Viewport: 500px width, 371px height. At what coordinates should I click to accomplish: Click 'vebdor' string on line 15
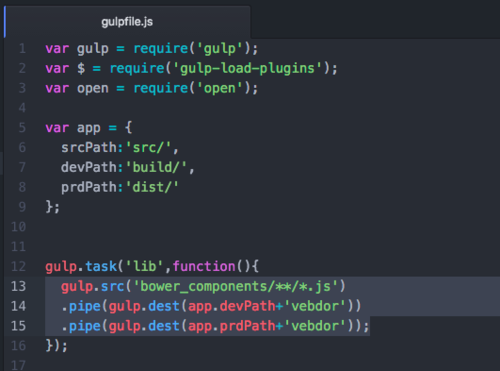tap(315, 326)
